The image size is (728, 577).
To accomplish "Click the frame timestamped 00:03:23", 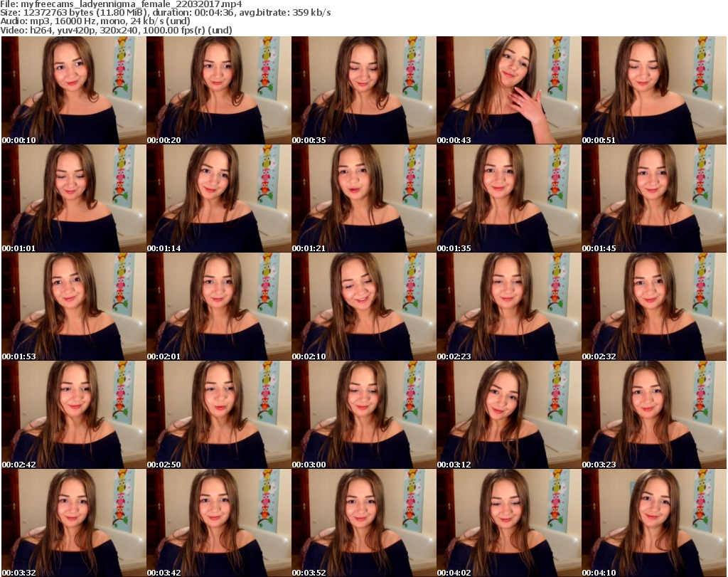I will click(x=654, y=415).
